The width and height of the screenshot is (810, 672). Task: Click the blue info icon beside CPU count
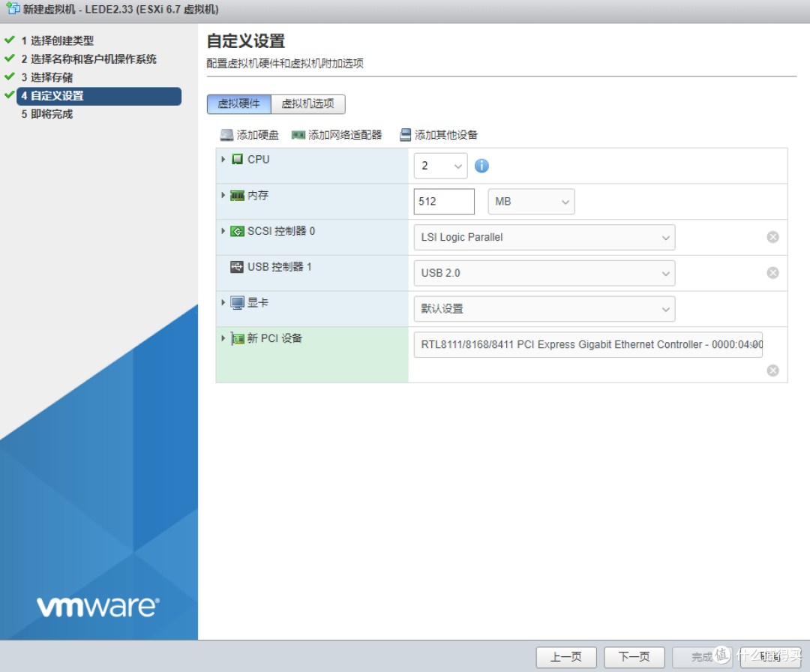point(481,165)
